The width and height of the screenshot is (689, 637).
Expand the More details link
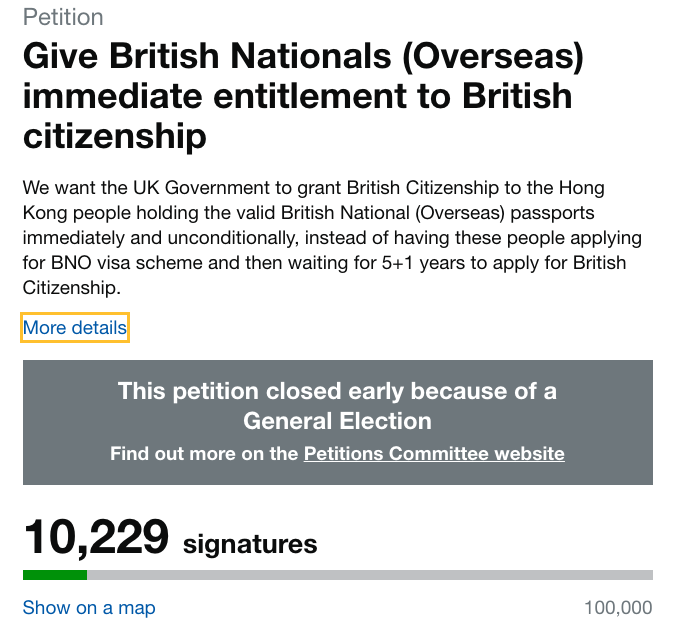[75, 328]
